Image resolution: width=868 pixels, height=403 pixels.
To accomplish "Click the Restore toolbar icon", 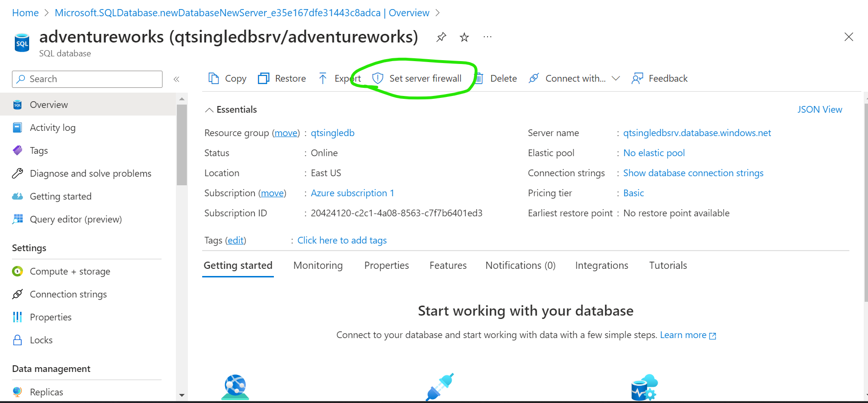I will (263, 78).
